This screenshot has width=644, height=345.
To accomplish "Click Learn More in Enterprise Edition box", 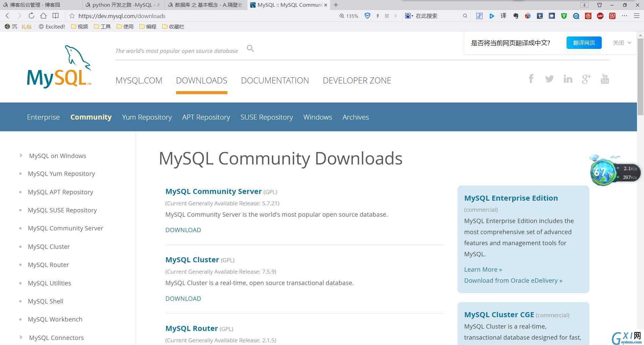I will [x=483, y=269].
